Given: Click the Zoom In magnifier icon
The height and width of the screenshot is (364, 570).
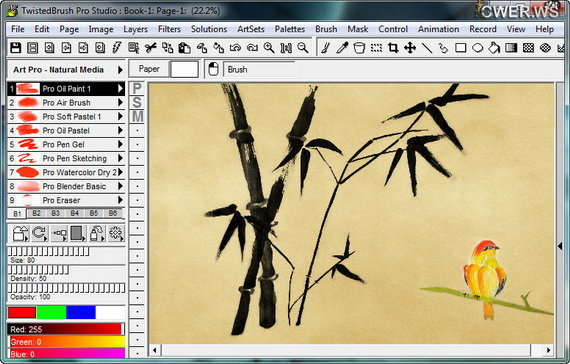Looking at the screenshot, I should pos(269,48).
